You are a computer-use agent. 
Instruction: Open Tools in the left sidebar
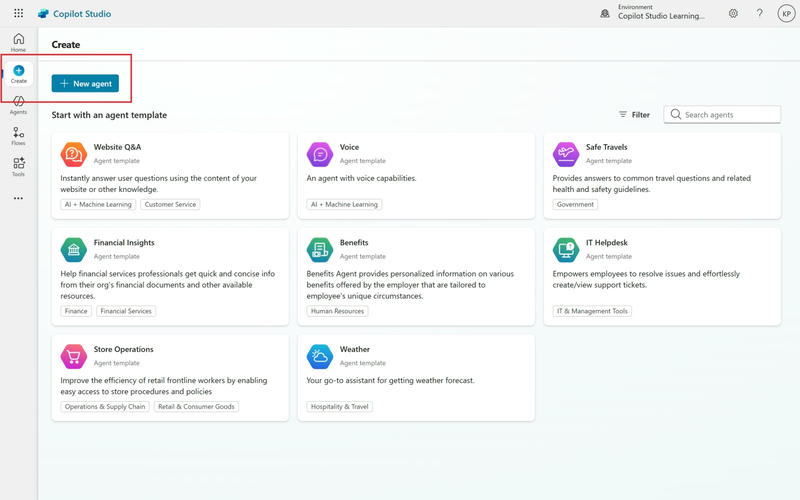coord(18,167)
